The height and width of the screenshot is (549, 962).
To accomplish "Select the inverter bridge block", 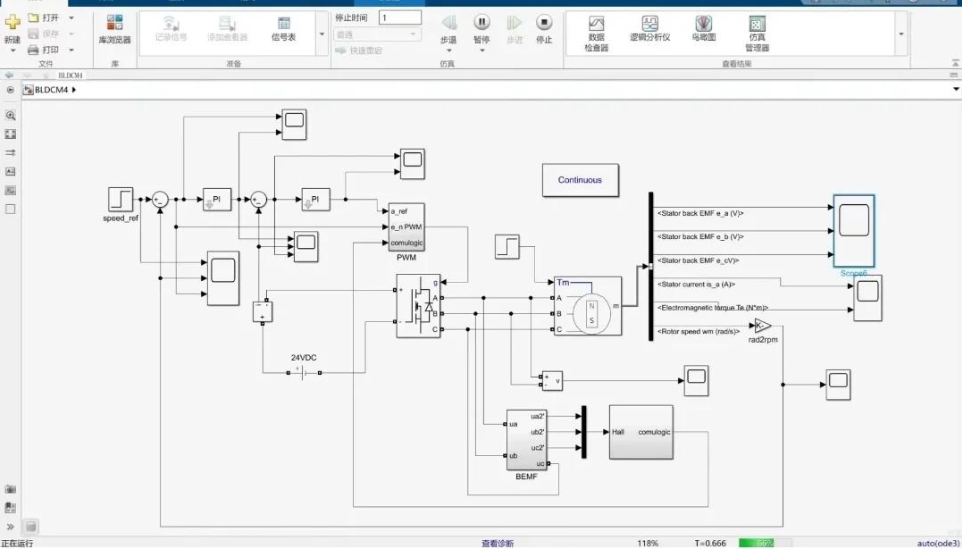I will 418,305.
